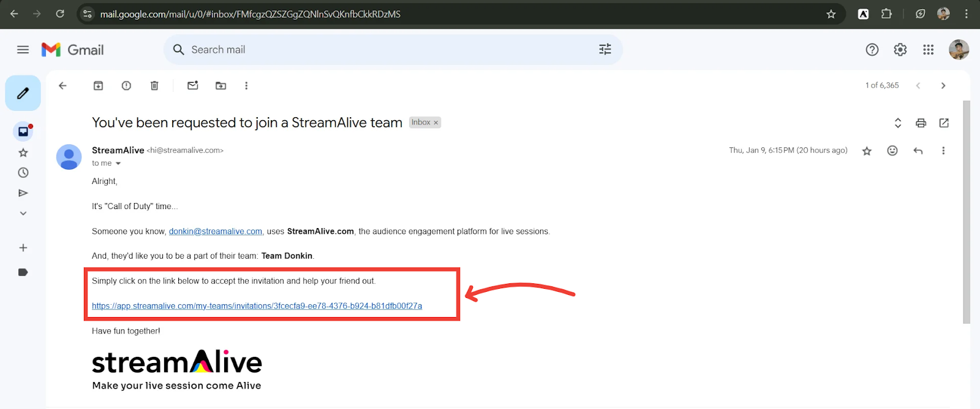Image resolution: width=980 pixels, height=409 pixels.
Task: Open the Starred folder in the sidebar
Action: pyautogui.click(x=23, y=153)
